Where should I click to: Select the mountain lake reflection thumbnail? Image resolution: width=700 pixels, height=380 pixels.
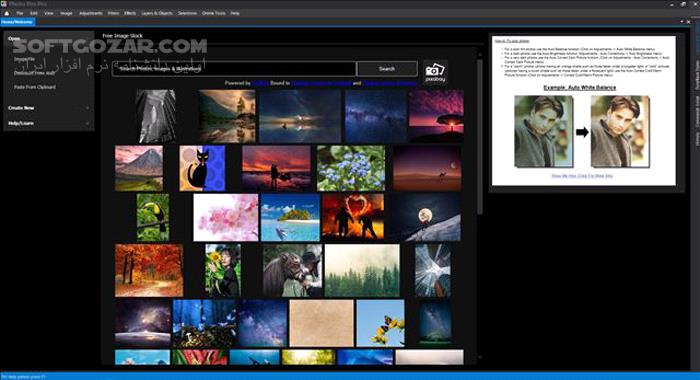227,116
